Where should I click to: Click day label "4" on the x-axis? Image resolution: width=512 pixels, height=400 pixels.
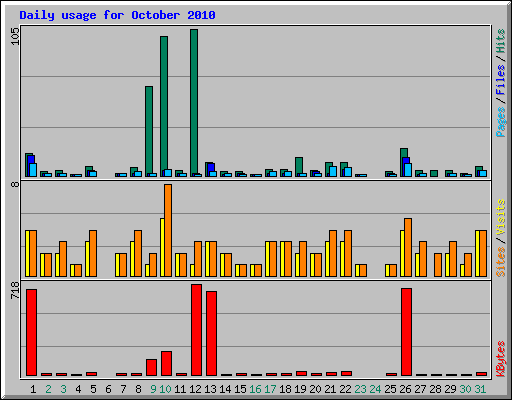coord(78,389)
